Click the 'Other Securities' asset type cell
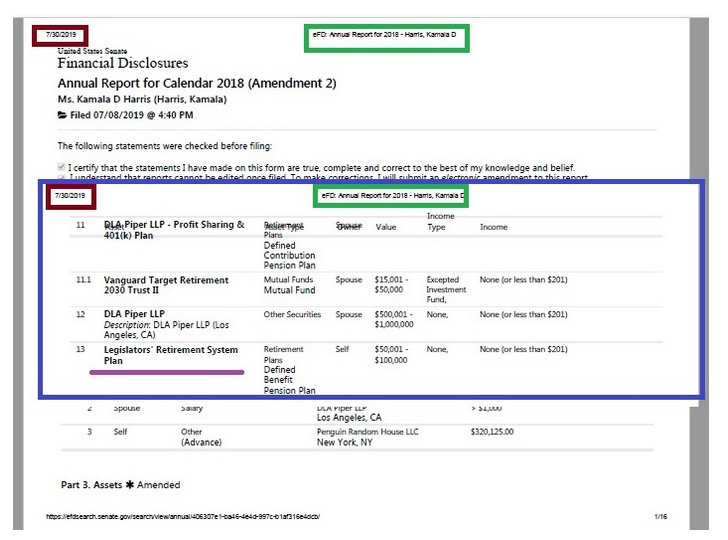Image resolution: width=728 pixels, height=540 pixels. pos(292,314)
